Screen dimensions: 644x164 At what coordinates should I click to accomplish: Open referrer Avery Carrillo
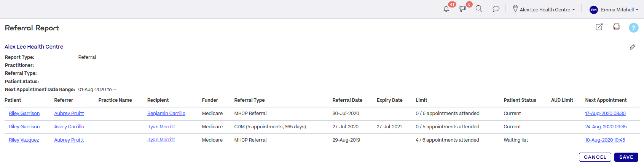(x=69, y=127)
